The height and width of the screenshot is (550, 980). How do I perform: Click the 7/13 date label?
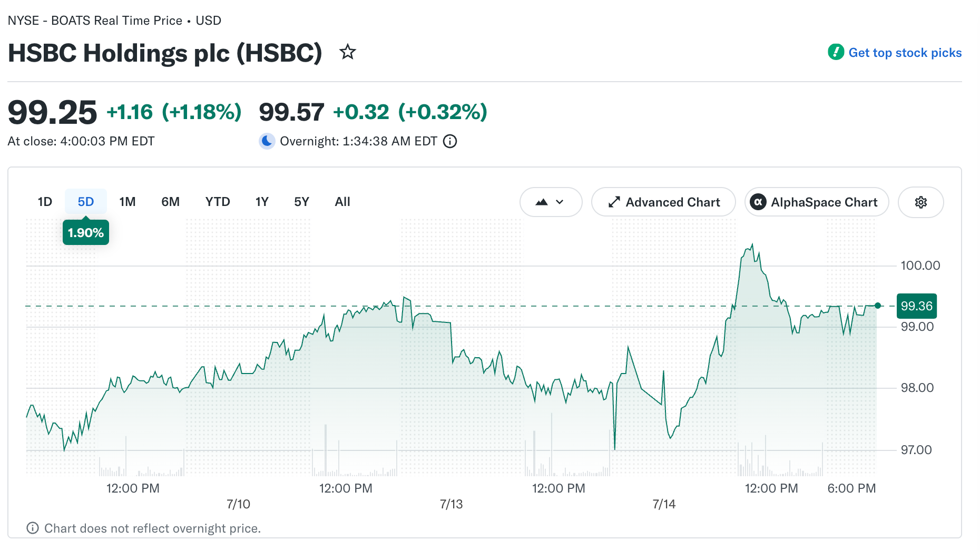(x=451, y=504)
